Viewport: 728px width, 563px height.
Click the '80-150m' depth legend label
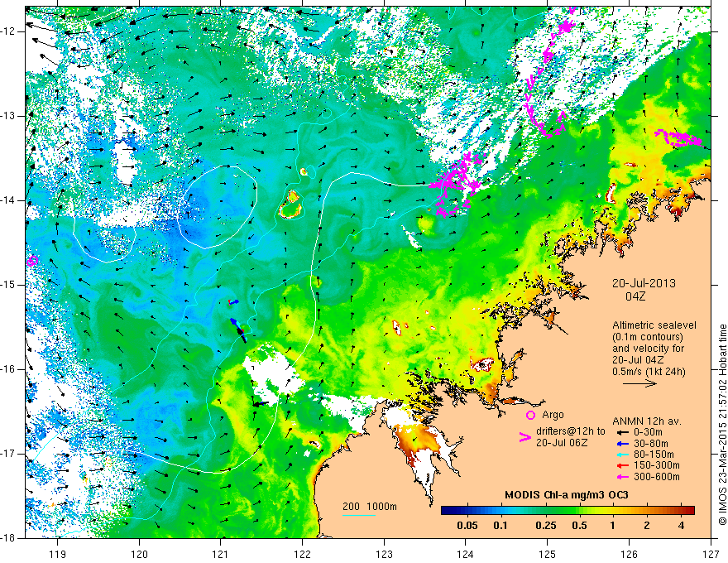tap(654, 455)
